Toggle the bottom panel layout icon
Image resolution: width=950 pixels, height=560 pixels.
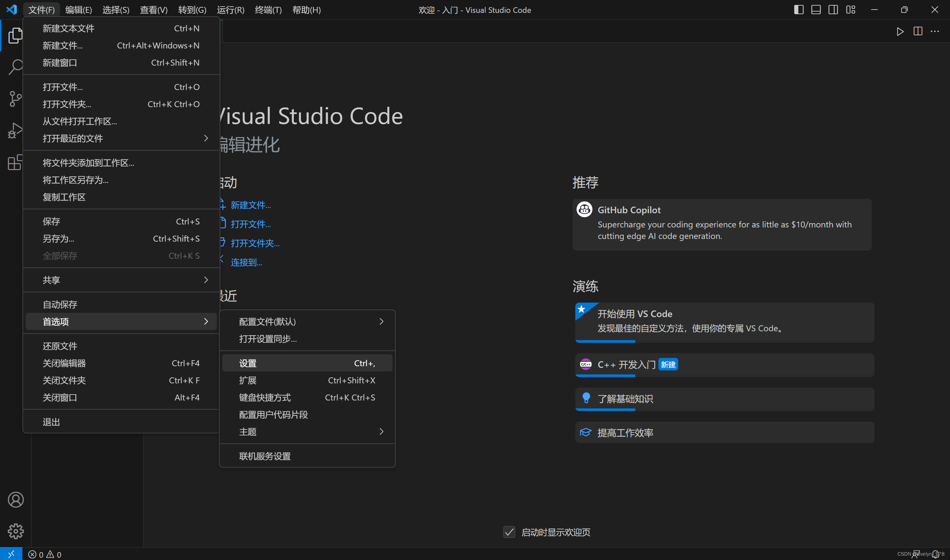point(815,10)
